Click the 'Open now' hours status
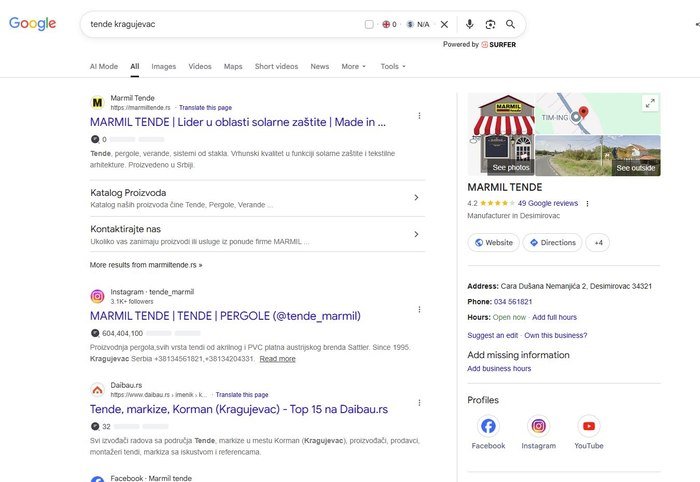This screenshot has height=482, width=700. coord(509,317)
